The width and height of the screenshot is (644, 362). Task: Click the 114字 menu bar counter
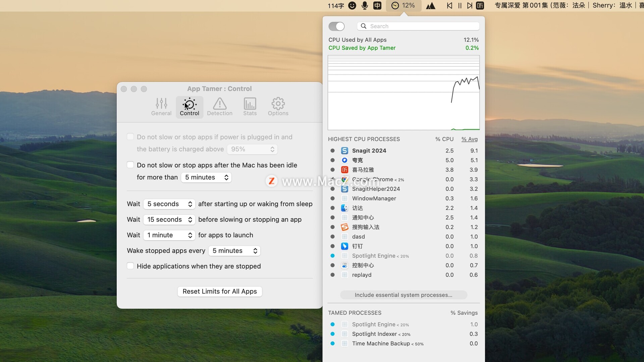[336, 6]
